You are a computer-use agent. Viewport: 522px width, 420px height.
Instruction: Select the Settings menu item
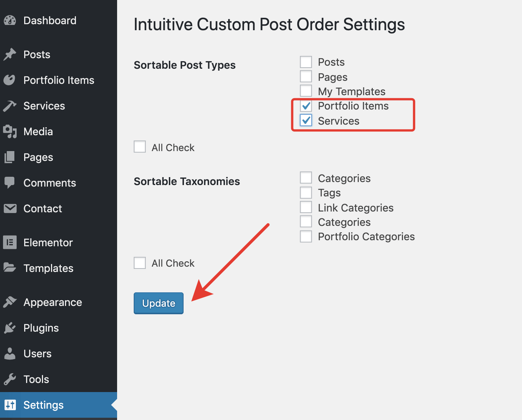43,405
